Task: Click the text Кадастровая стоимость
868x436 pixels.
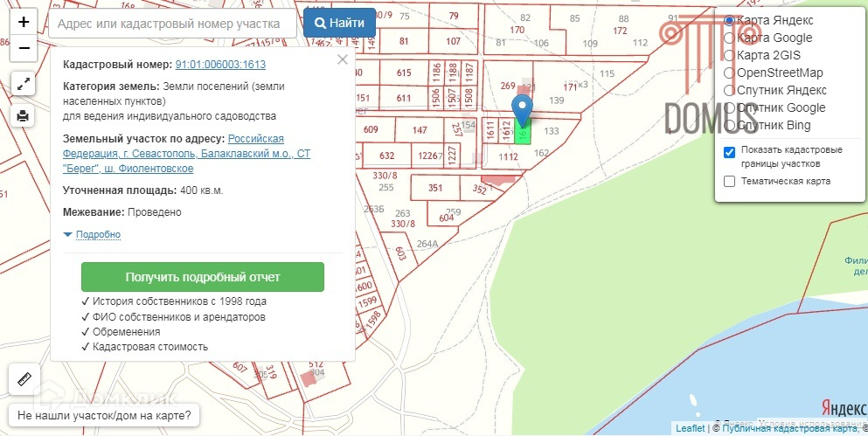Action: (150, 347)
